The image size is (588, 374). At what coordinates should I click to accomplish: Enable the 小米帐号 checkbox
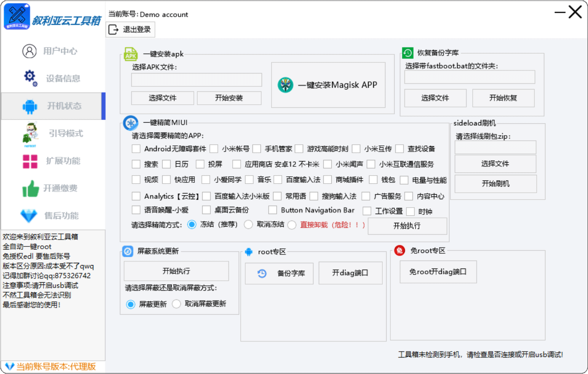pos(214,149)
